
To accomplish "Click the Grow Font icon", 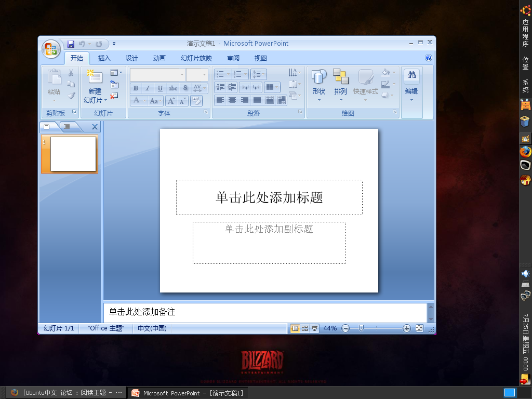I will coord(171,101).
